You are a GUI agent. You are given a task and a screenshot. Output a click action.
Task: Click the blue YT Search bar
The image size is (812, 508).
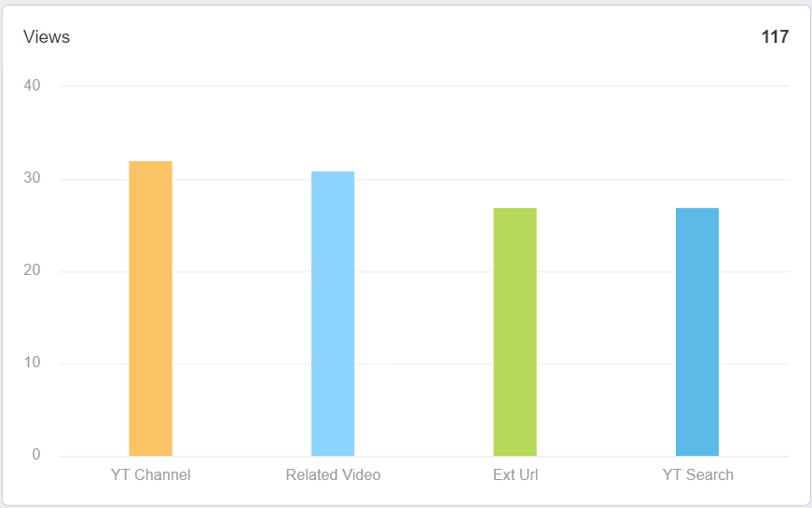tap(697, 332)
